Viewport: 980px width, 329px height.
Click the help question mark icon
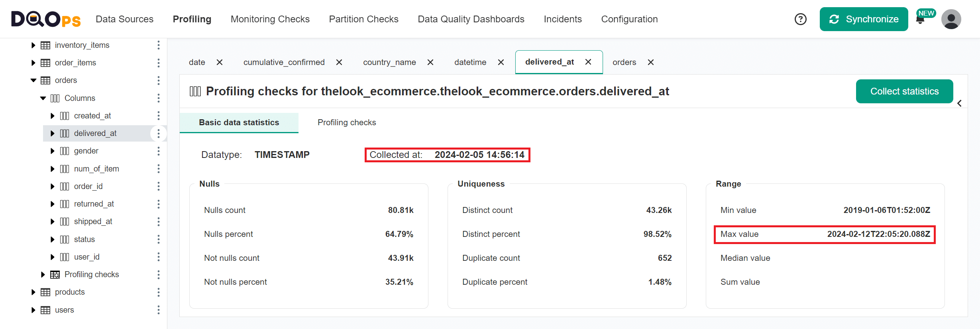pos(800,19)
